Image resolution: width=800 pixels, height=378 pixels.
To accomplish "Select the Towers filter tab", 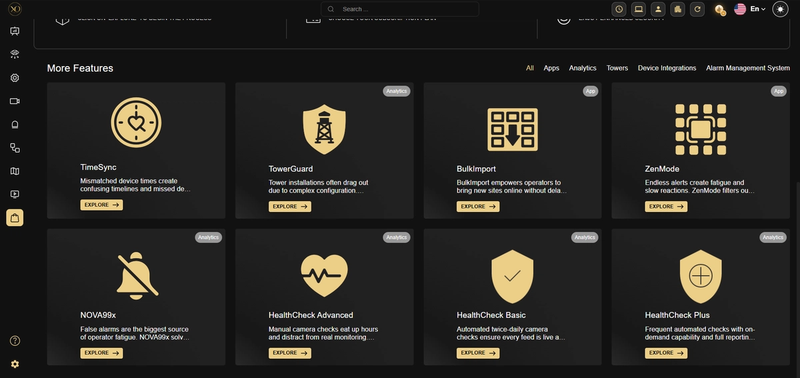I will point(617,68).
